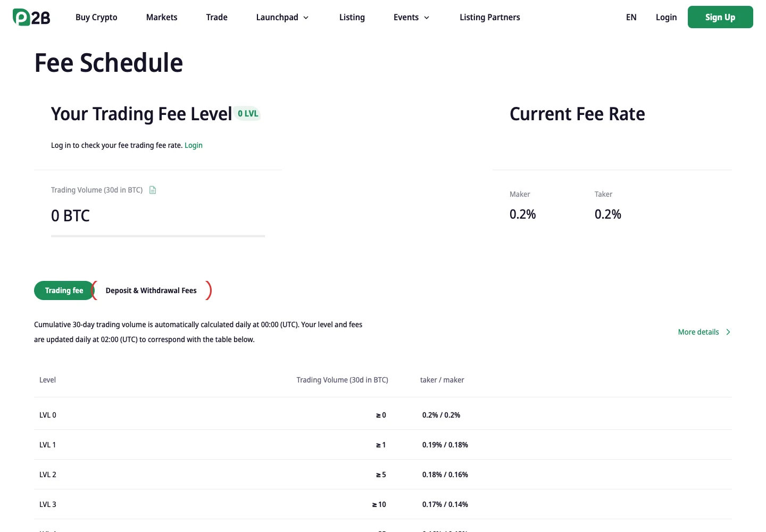Click the trading volume progress bar
The width and height of the screenshot is (766, 532).
point(158,236)
